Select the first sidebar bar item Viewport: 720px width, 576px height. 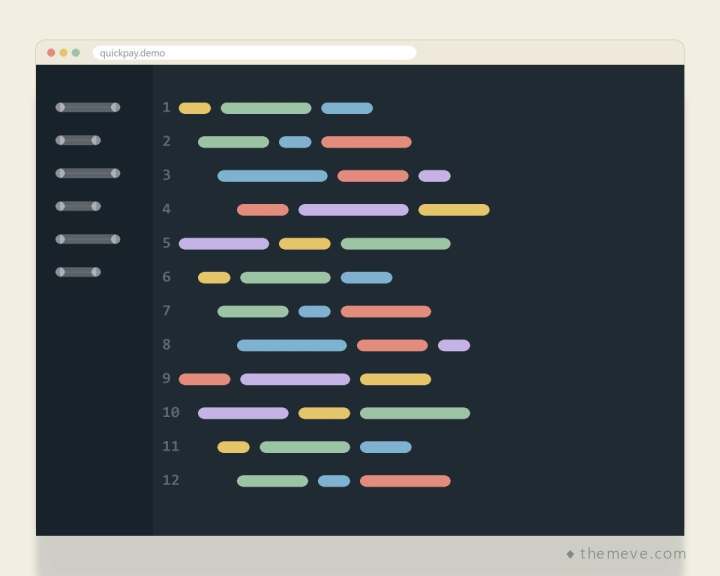[88, 107]
